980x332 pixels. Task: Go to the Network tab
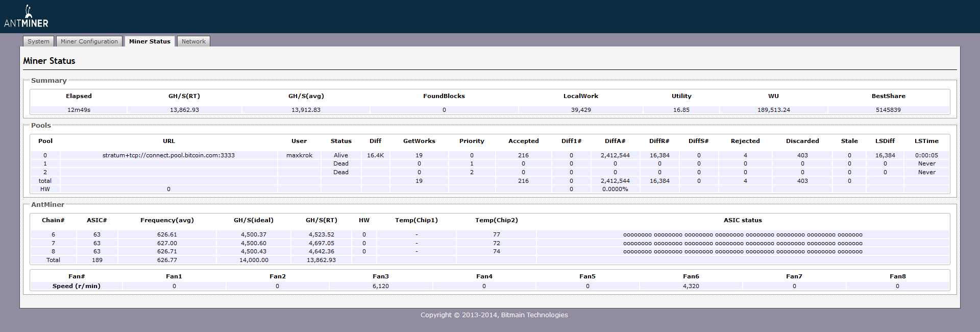[193, 41]
